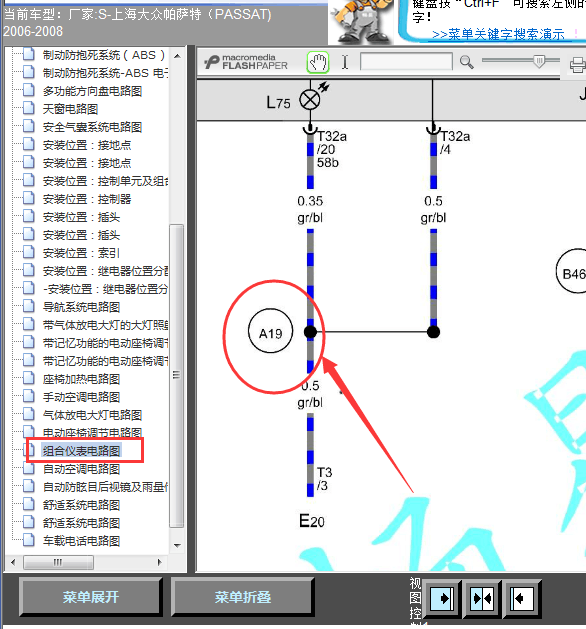Screen dimensions: 586x629
Task: Click the FlashPaper search text field
Action: tap(406, 62)
